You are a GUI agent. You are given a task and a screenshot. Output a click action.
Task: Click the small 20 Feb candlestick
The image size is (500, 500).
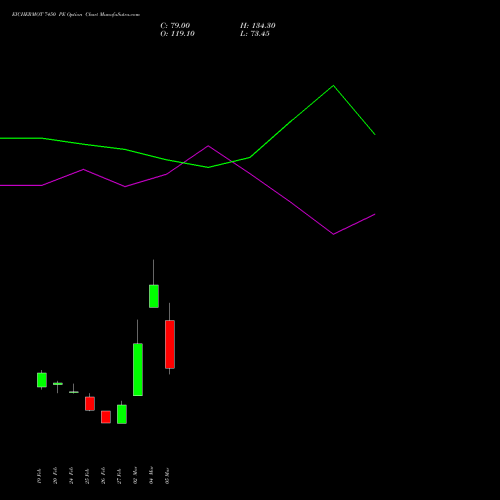[58, 384]
